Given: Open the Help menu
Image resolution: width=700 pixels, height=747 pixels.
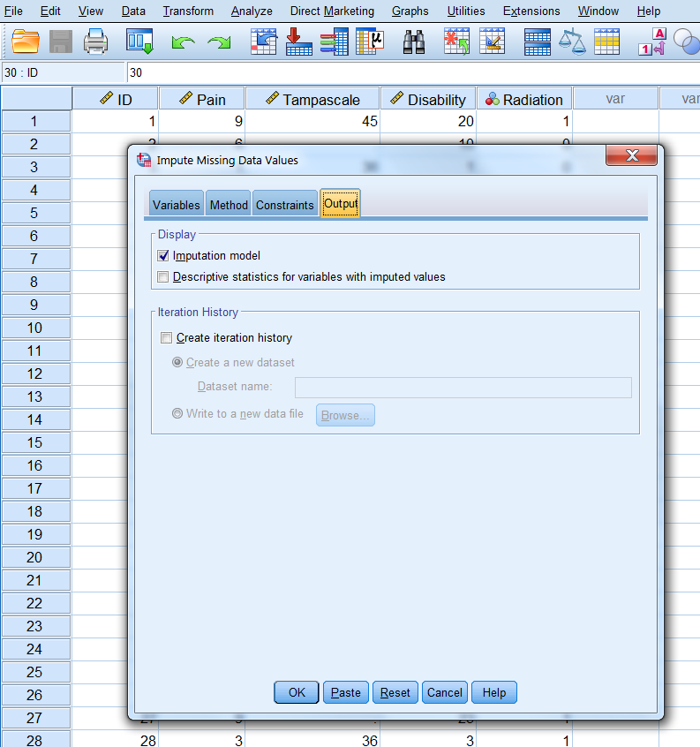Looking at the screenshot, I should (x=649, y=11).
